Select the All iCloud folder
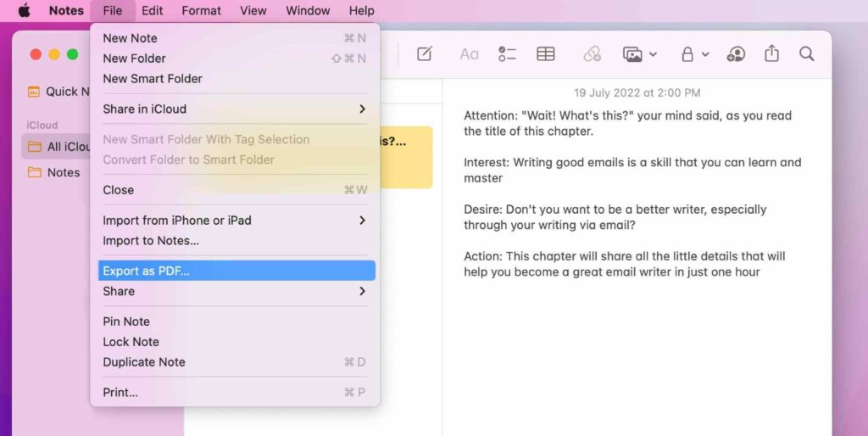The width and height of the screenshot is (868, 436). (x=57, y=147)
